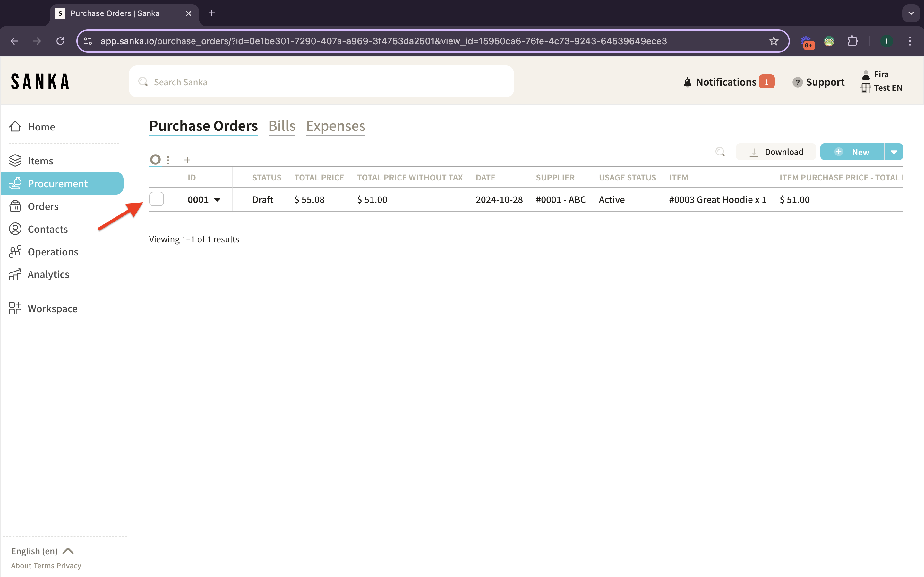This screenshot has height=577, width=924.
Task: Open Items from the sidebar
Action: (x=40, y=161)
